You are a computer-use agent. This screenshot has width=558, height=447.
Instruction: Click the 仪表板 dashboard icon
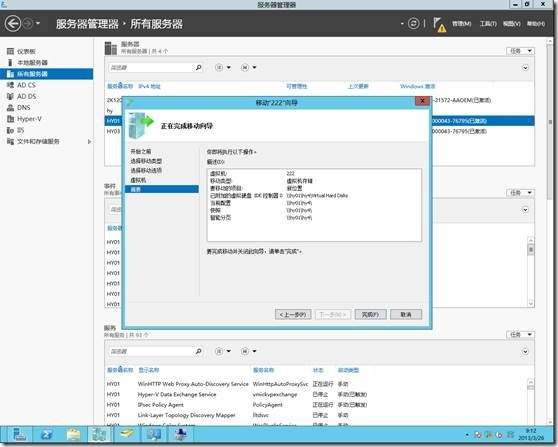click(10, 51)
